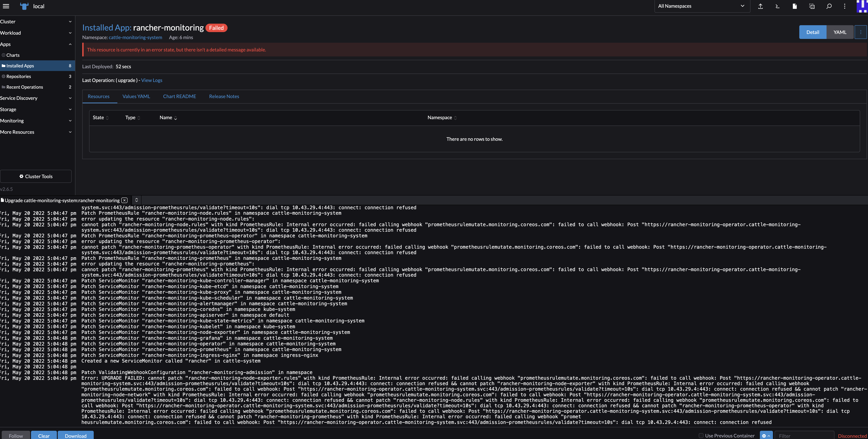Expand the Storage sidebar section
This screenshot has width=868, height=439.
coord(37,109)
